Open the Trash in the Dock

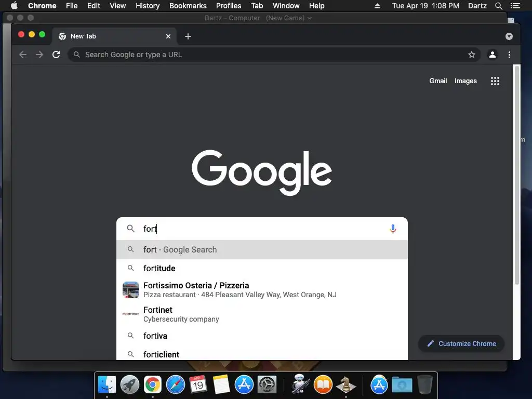coord(425,385)
